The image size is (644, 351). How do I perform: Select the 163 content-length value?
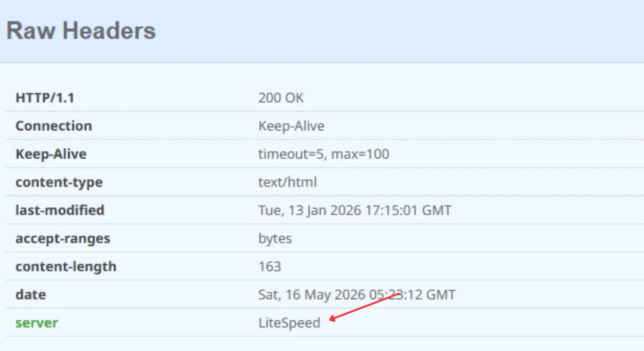[269, 266]
